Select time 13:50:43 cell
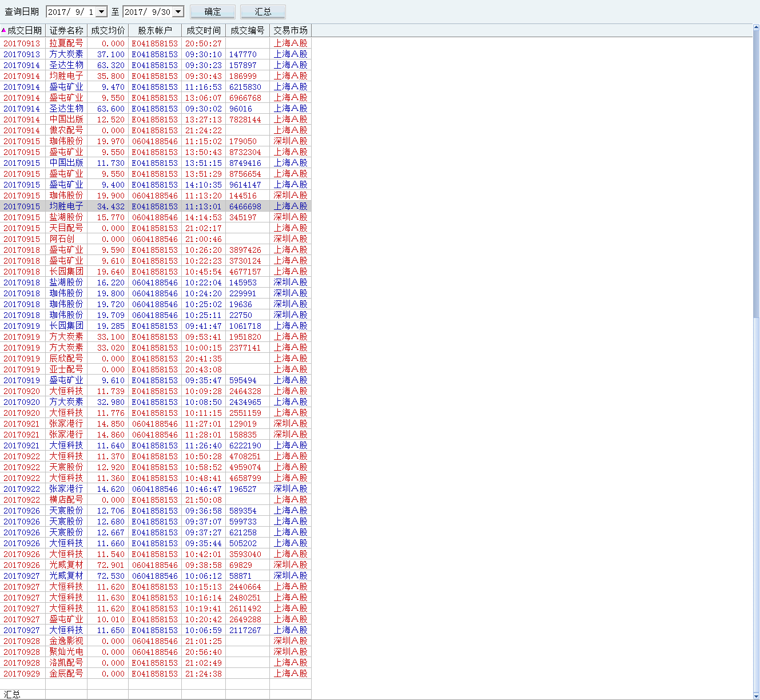 point(204,152)
